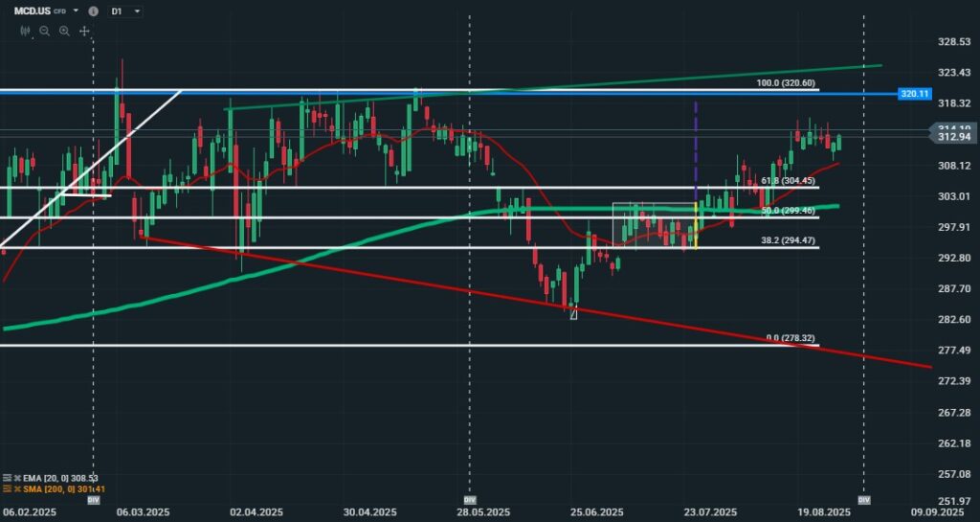This screenshot has width=980, height=522.
Task: Click the DIV marker near 06.02.2025
Action: (x=93, y=500)
